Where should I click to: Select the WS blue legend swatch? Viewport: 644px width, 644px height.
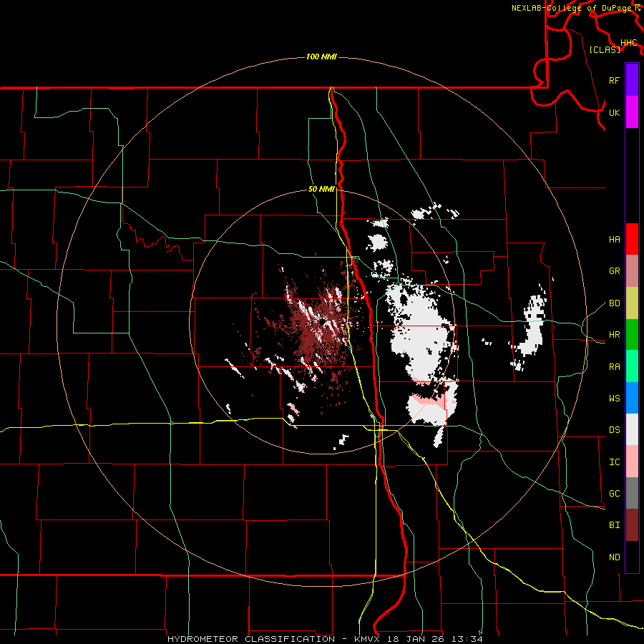tap(632, 398)
